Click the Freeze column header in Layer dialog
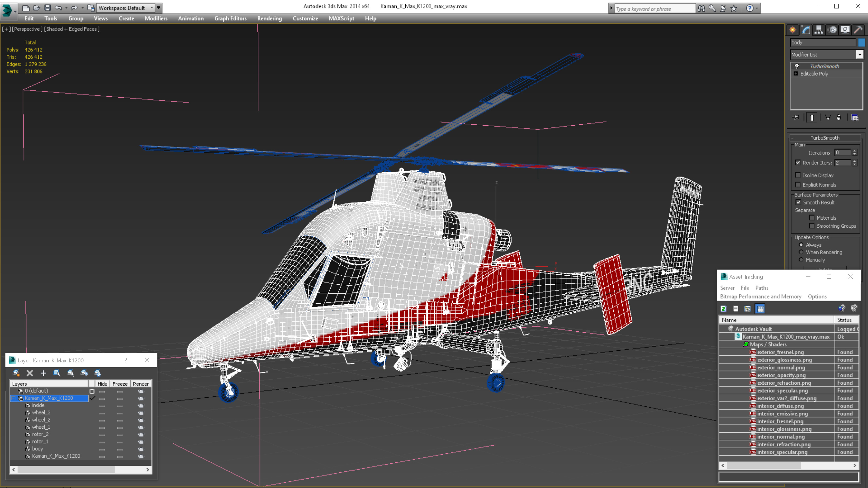868x488 pixels. (120, 384)
